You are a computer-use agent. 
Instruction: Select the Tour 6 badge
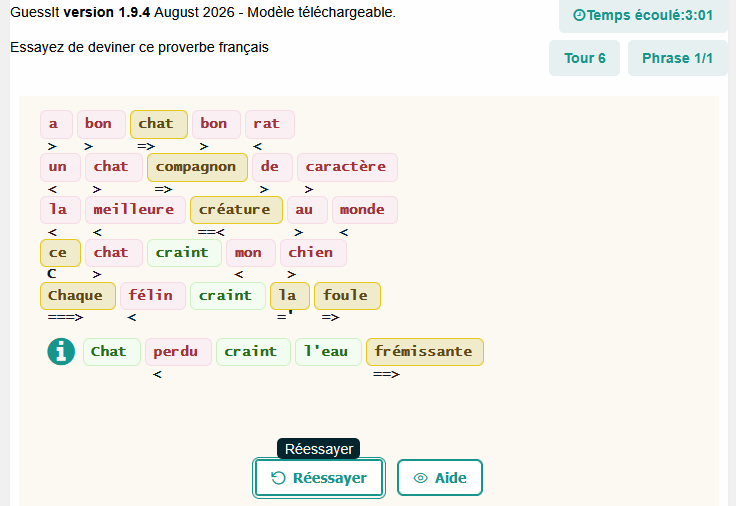(584, 58)
